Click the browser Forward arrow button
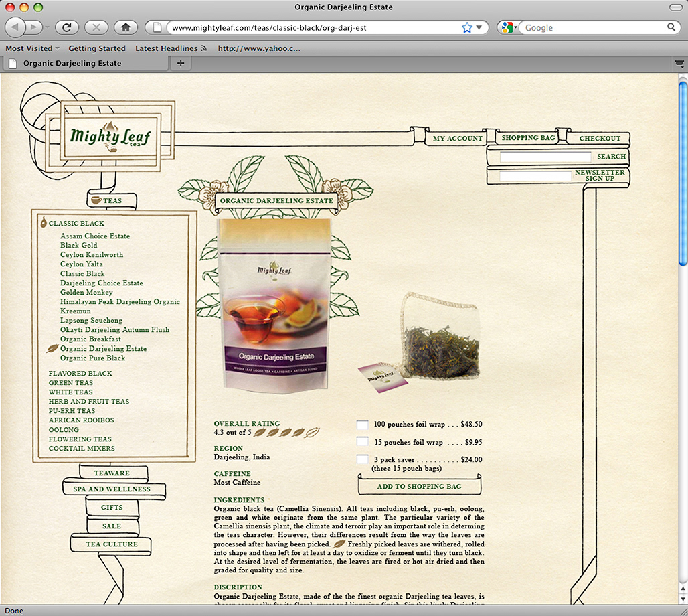 (x=33, y=27)
